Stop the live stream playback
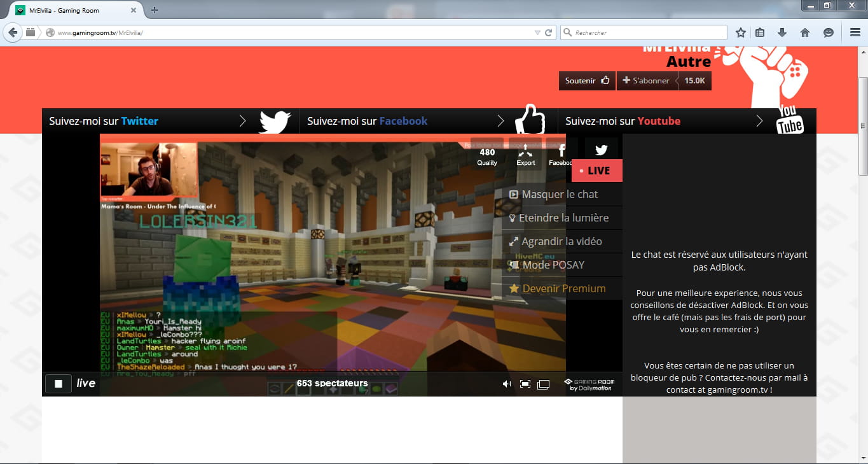Viewport: 868px width, 464px height. (59, 384)
